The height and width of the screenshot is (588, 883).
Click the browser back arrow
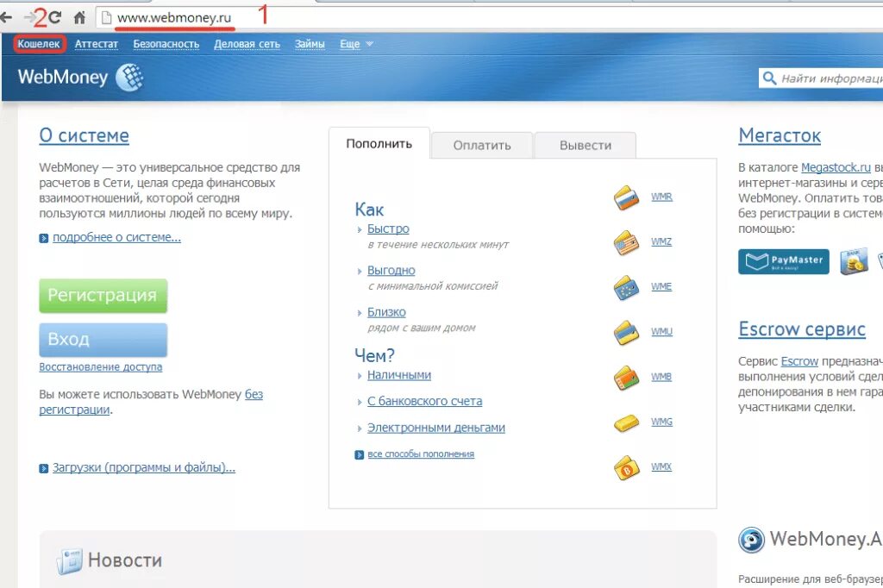coord(6,17)
